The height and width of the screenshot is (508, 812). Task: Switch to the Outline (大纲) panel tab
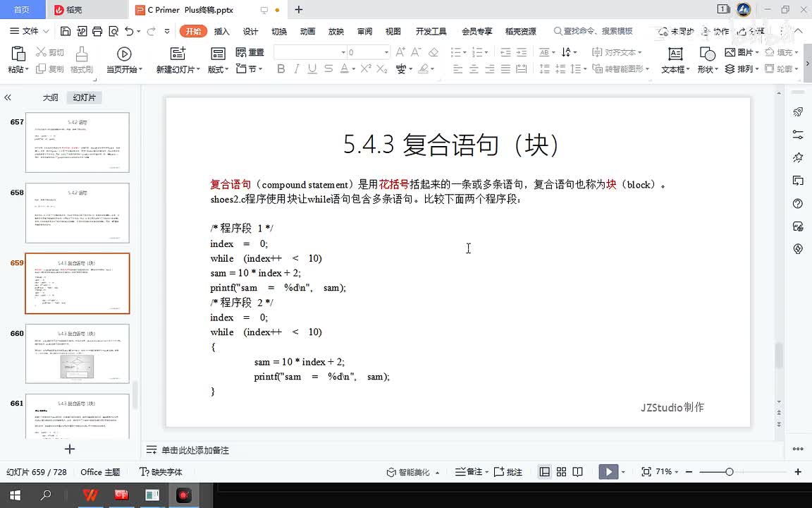(x=50, y=97)
